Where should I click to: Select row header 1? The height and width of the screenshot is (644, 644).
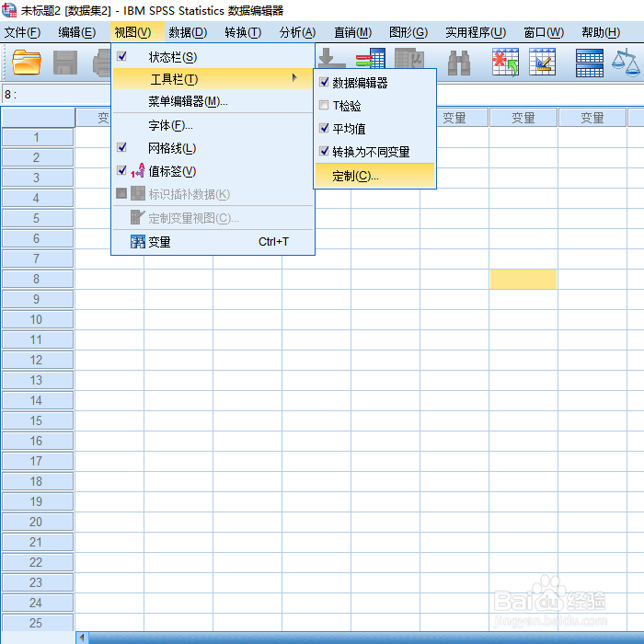click(x=38, y=137)
